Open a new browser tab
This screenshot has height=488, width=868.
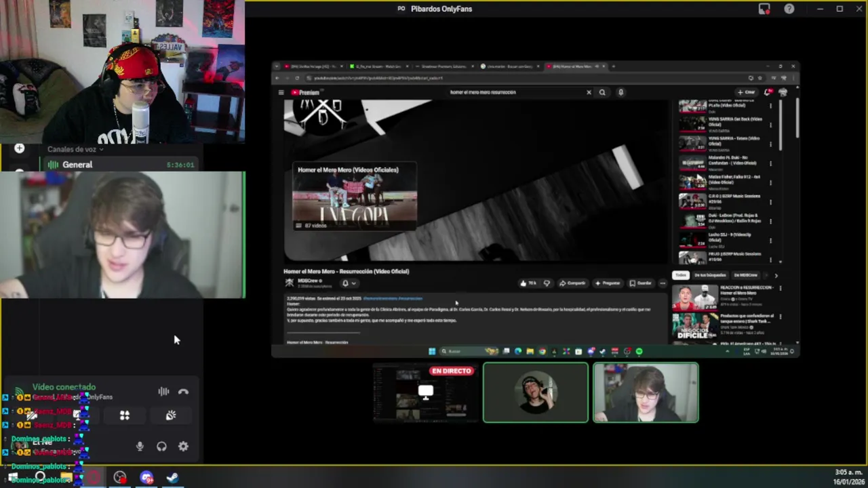(614, 66)
